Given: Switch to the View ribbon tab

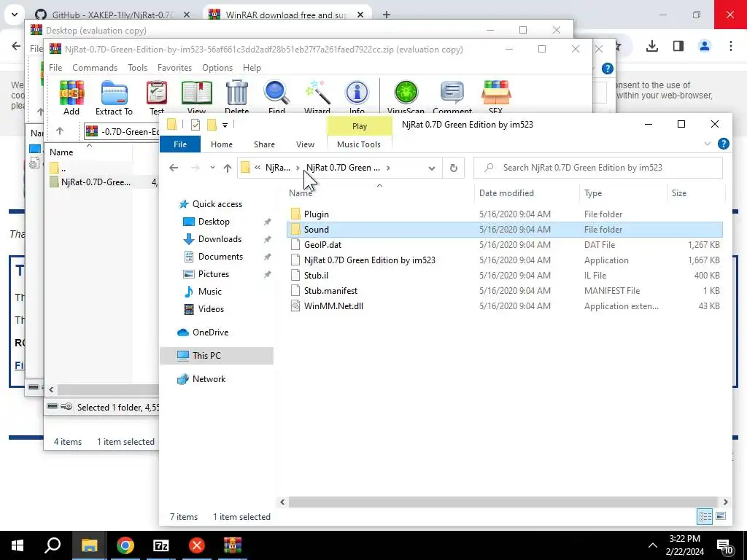Looking at the screenshot, I should click(305, 144).
